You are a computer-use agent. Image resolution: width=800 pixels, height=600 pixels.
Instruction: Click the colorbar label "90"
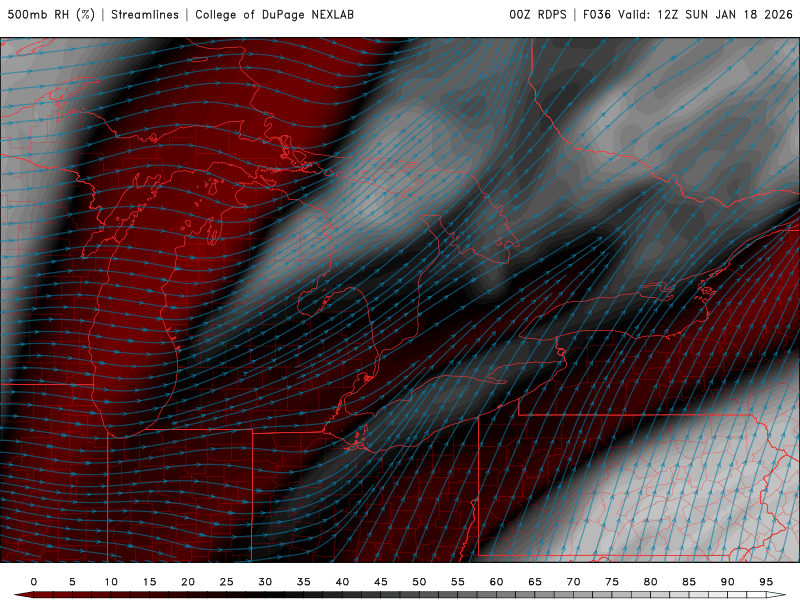click(728, 582)
